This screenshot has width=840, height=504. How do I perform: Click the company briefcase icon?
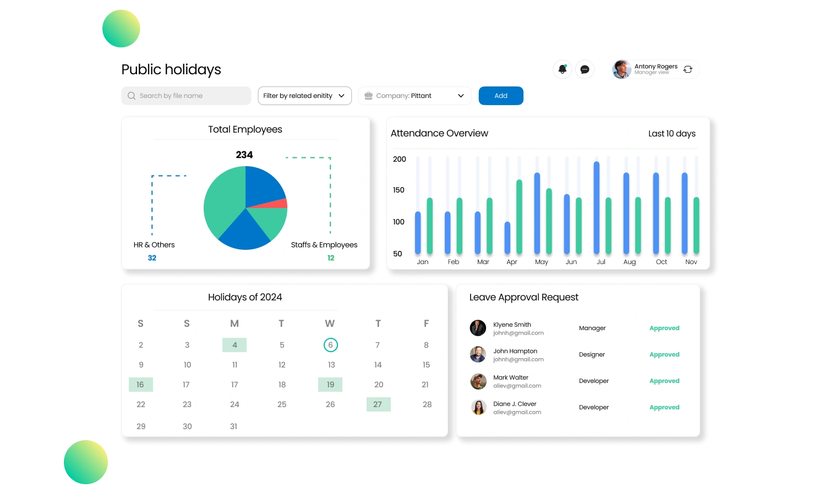[x=369, y=96]
